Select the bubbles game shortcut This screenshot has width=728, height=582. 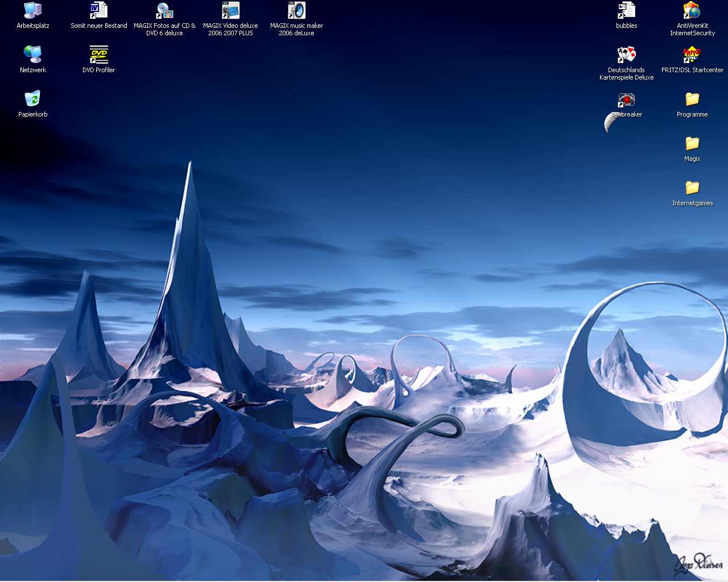coord(626,11)
